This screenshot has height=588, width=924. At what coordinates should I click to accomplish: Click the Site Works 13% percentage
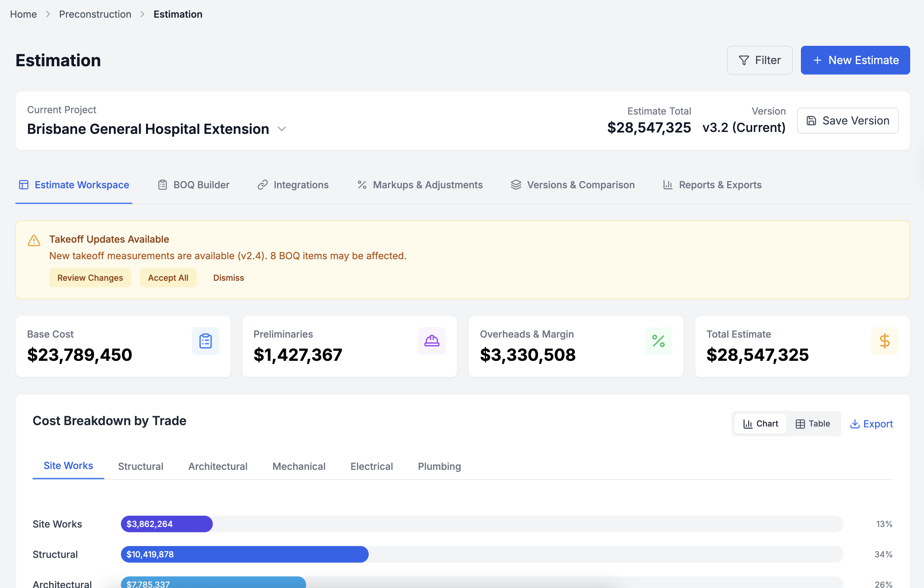pyautogui.click(x=884, y=524)
